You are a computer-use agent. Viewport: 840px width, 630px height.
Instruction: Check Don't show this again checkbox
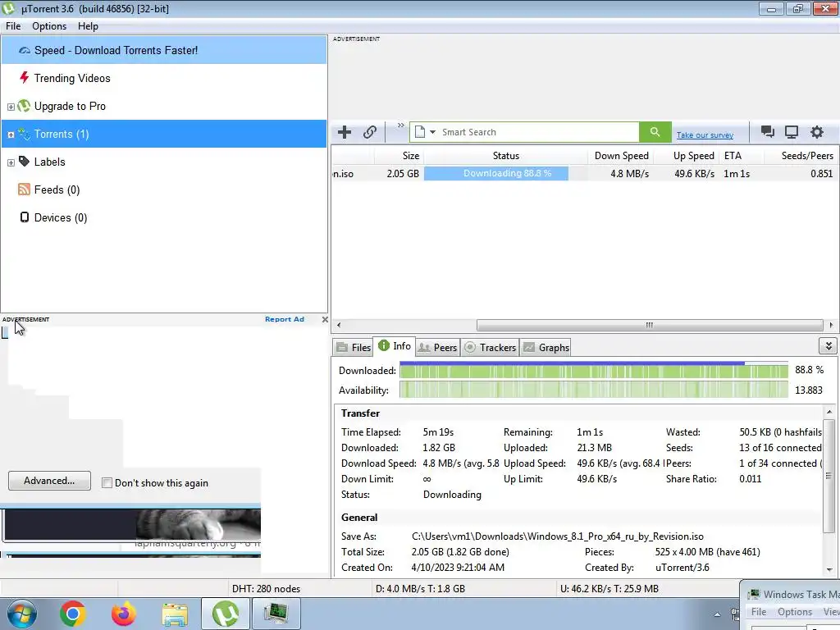[x=107, y=482]
